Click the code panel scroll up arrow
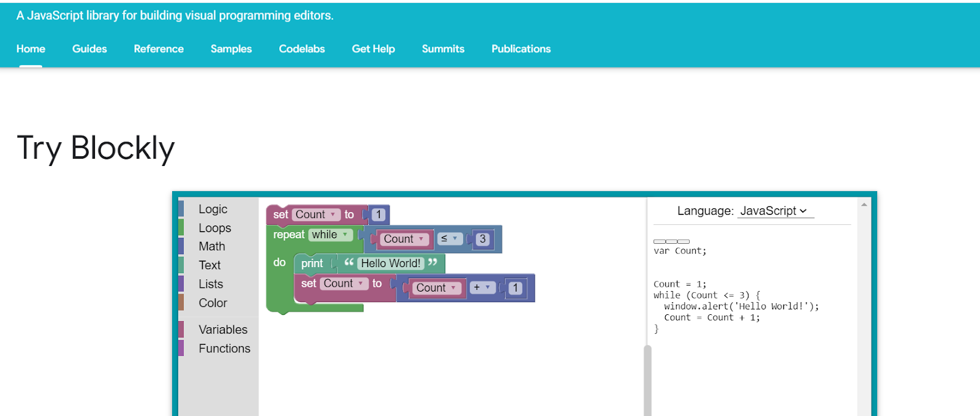The image size is (980, 416). (x=864, y=205)
